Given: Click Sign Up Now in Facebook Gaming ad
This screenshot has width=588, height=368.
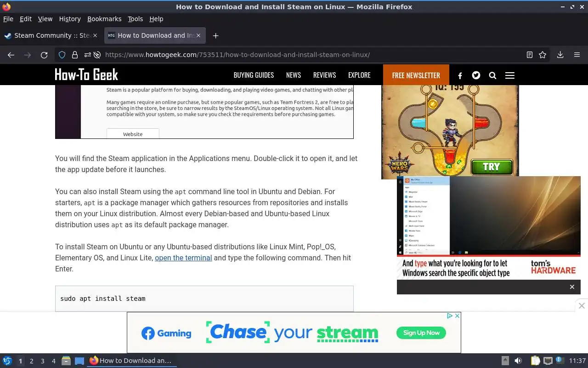Looking at the screenshot, I should coord(421,333).
